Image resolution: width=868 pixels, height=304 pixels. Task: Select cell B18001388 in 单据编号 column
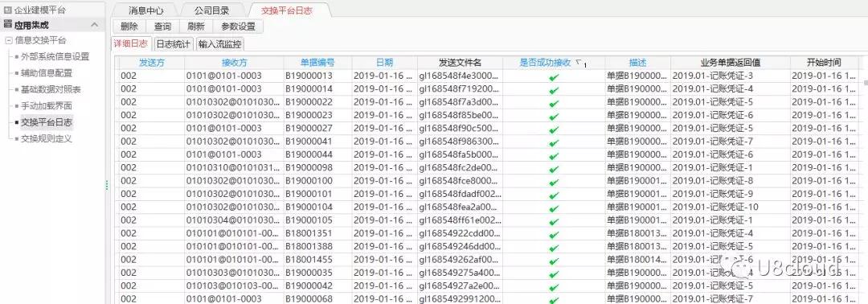coord(317,247)
